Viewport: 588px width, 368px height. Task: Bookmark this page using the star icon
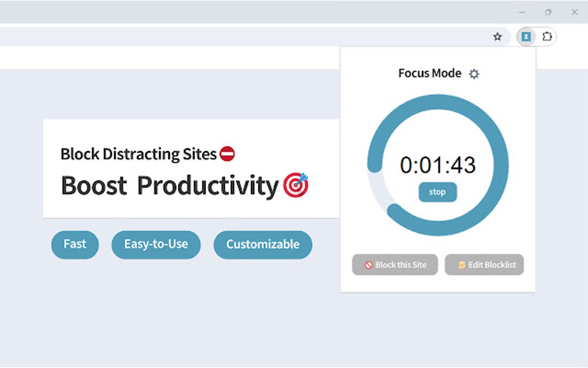[x=497, y=36]
